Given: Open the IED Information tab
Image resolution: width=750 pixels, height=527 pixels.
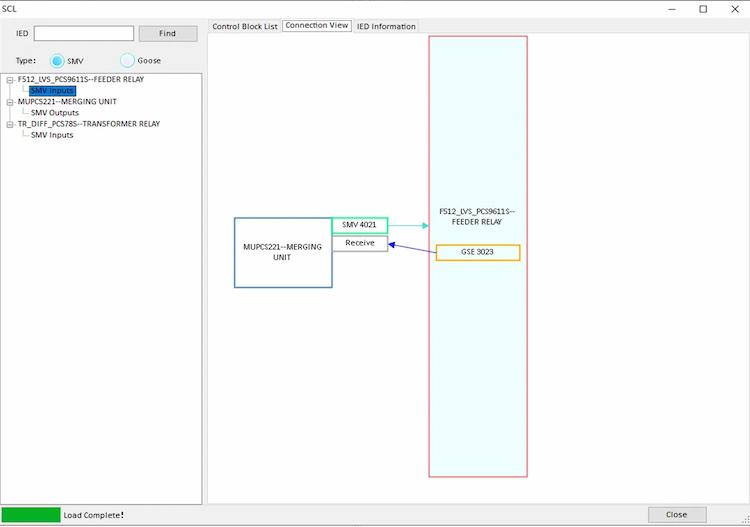Looking at the screenshot, I should pos(386,26).
